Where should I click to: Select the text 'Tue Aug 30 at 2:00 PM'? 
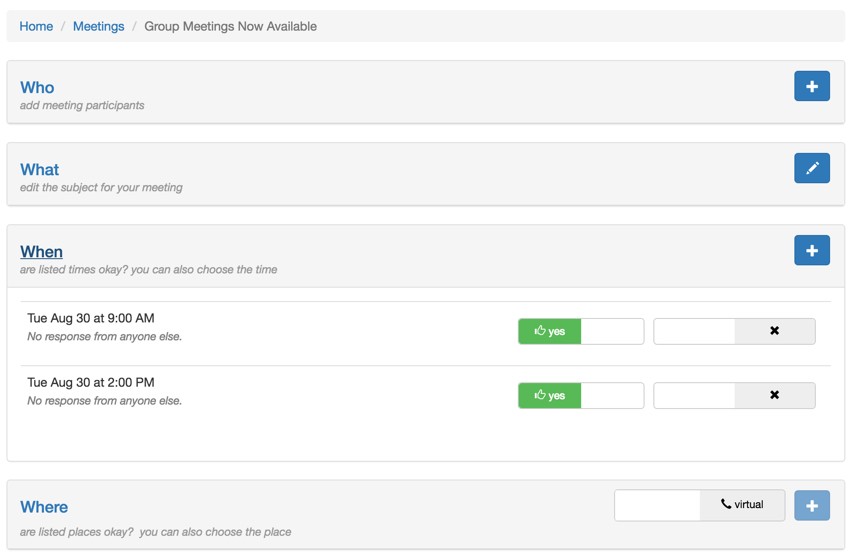pyautogui.click(x=91, y=382)
